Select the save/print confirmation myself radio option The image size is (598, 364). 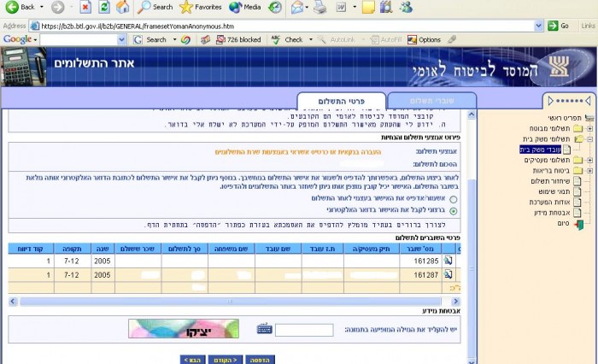pyautogui.click(x=453, y=198)
